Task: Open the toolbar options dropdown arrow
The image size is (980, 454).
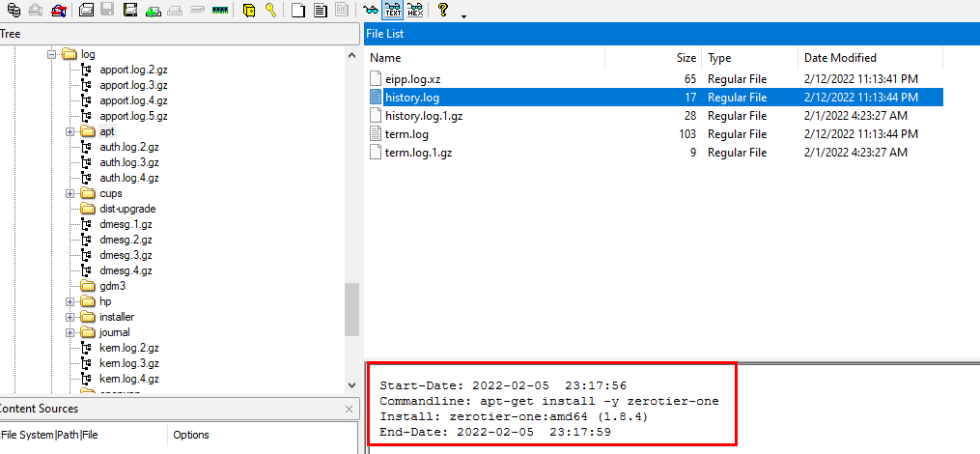Action: pyautogui.click(x=463, y=15)
